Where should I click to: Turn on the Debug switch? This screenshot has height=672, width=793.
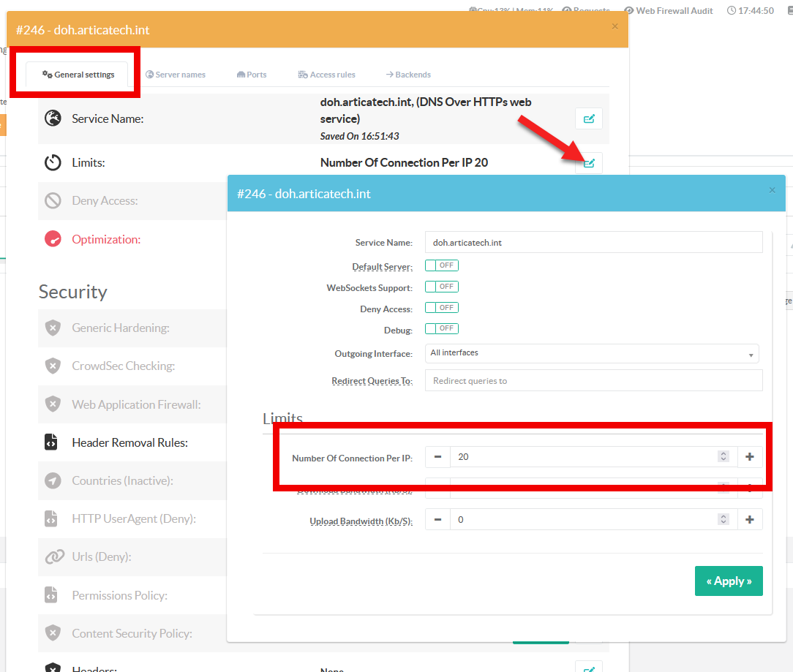pyautogui.click(x=441, y=328)
